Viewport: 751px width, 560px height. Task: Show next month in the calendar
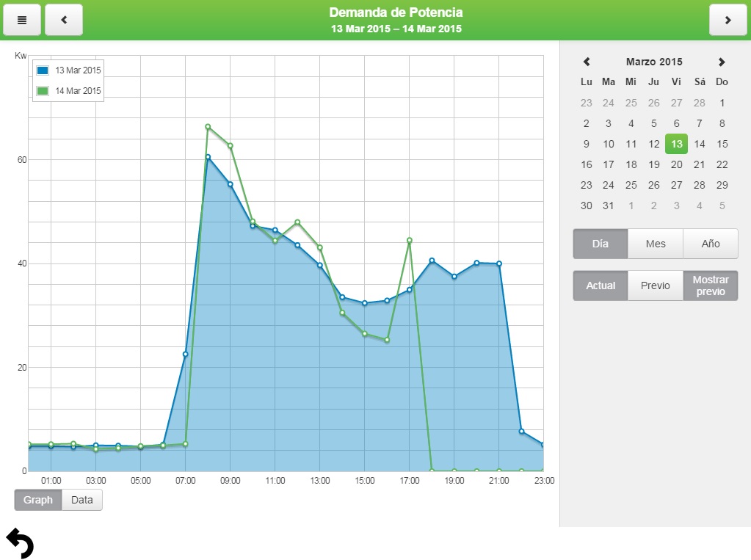722,62
